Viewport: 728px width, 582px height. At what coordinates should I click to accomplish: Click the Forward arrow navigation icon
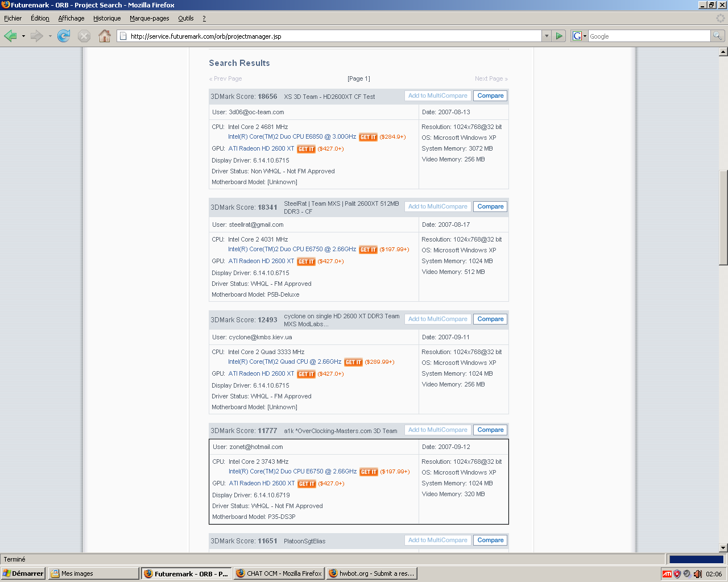37,36
